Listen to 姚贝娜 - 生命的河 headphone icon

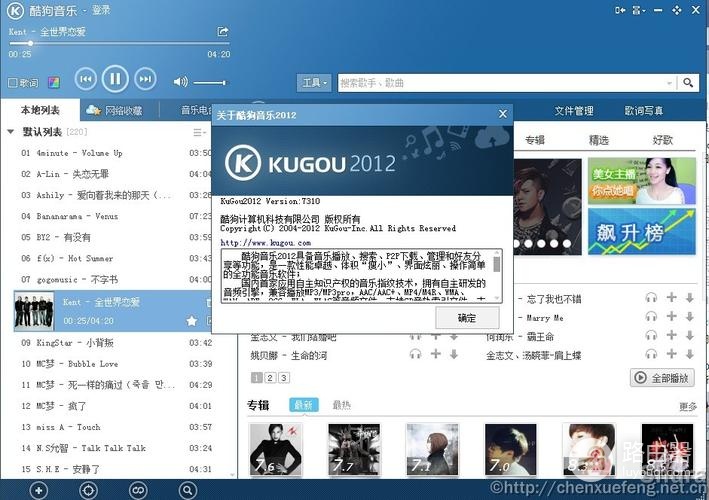(x=415, y=354)
